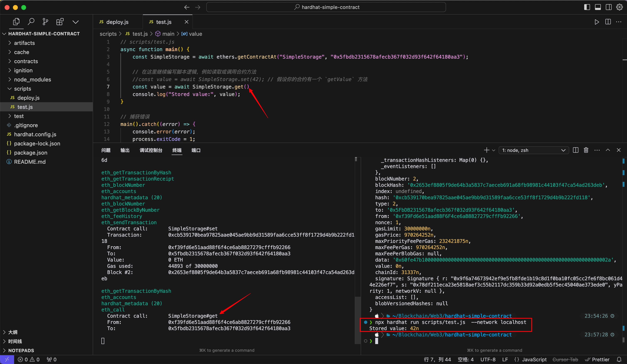Screen dimensions: 627x364
Task: Expand the cache folder
Action: click(22, 52)
